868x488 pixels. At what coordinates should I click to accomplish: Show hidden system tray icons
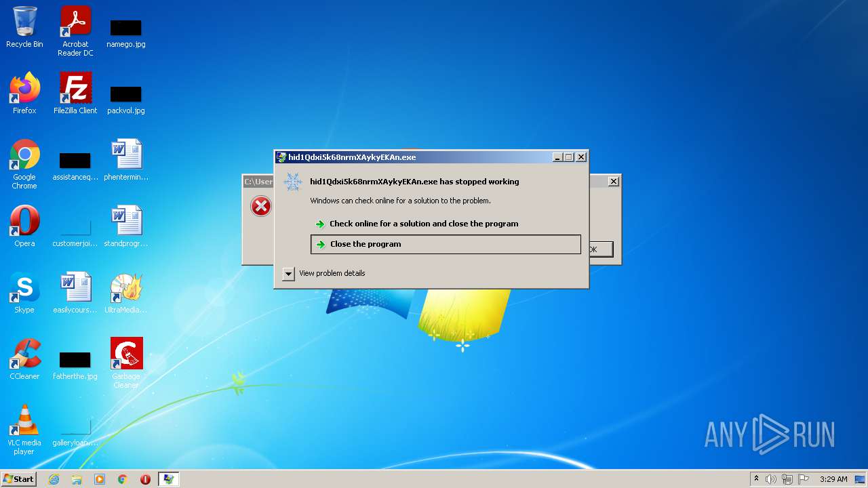[756, 479]
